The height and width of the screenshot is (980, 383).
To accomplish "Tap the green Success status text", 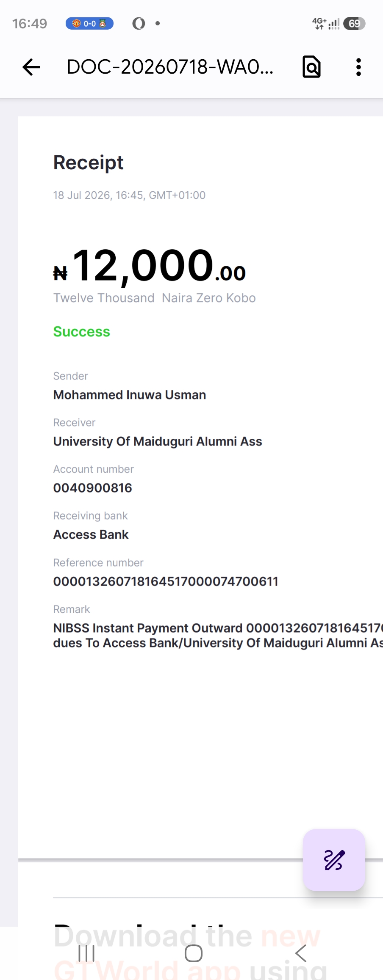I will tap(81, 332).
